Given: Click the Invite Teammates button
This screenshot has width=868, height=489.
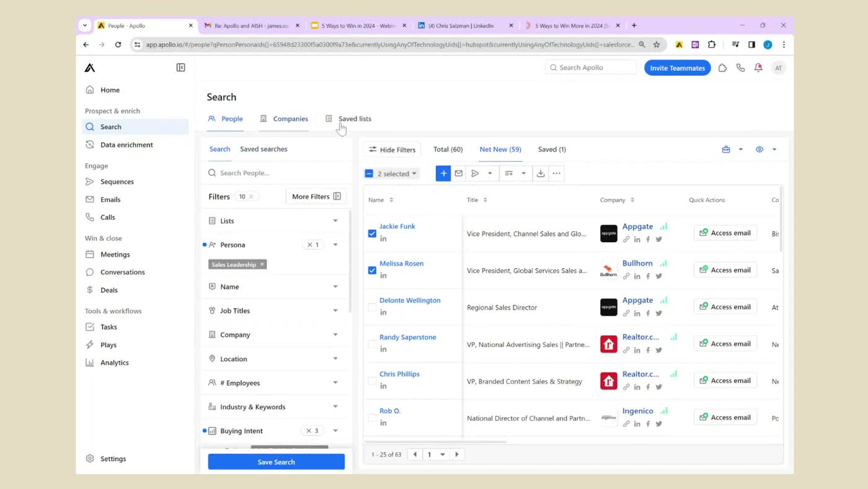Looking at the screenshot, I should 677,68.
